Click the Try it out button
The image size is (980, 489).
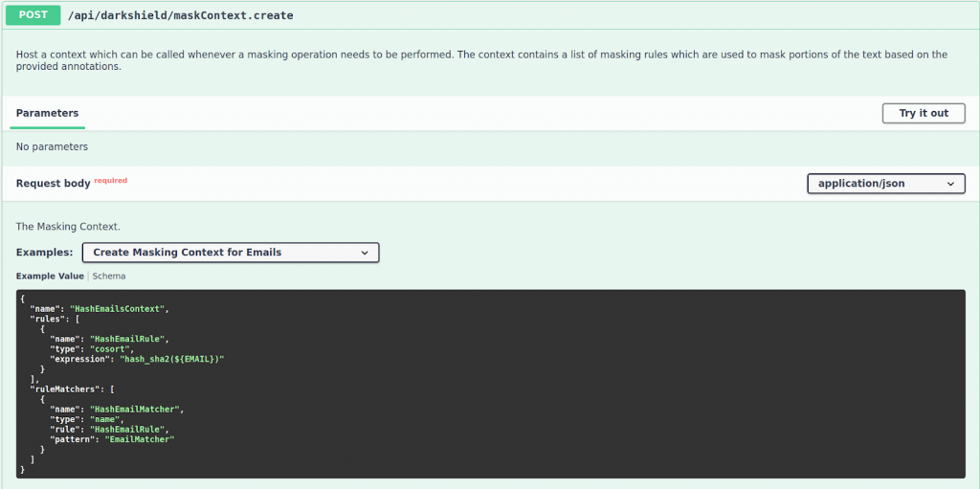[x=924, y=113]
